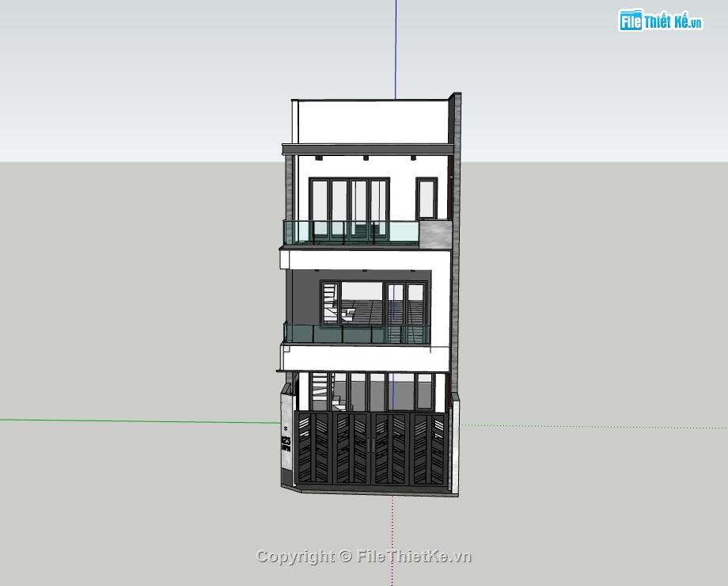Click the blue vertical axis above the roof
Screen dimensions: 728x586
point(396,49)
